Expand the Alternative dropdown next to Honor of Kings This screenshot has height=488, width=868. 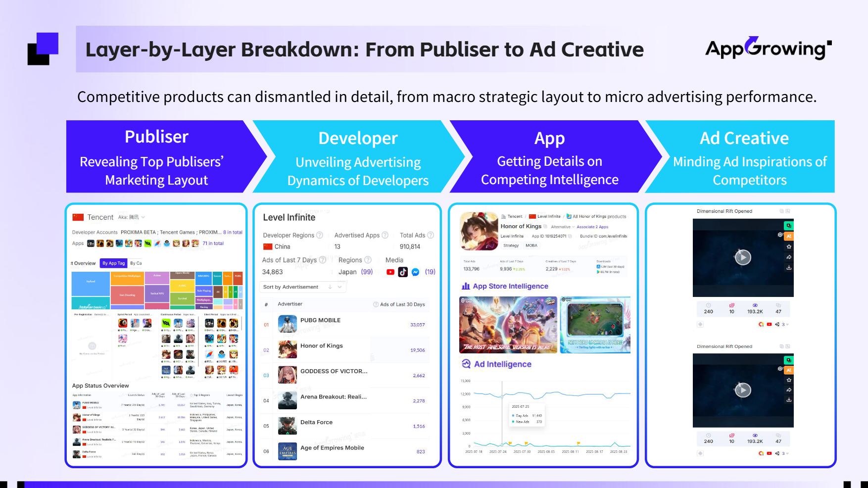click(x=573, y=227)
